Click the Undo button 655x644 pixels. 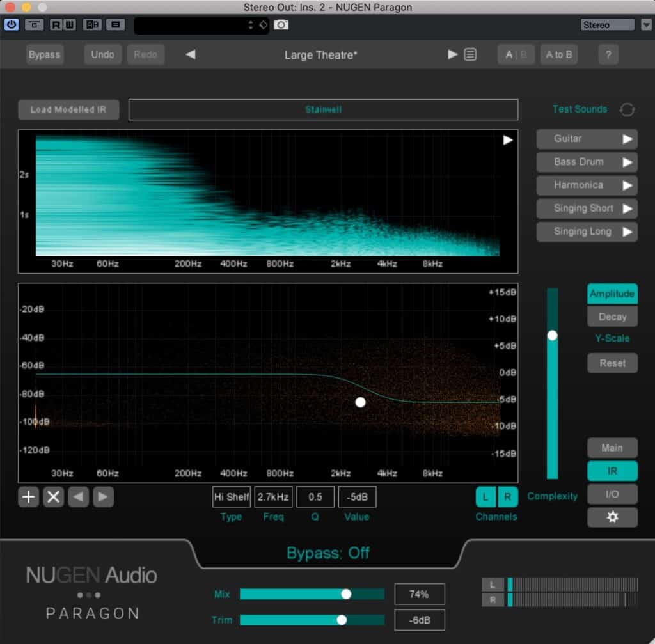pyautogui.click(x=102, y=55)
